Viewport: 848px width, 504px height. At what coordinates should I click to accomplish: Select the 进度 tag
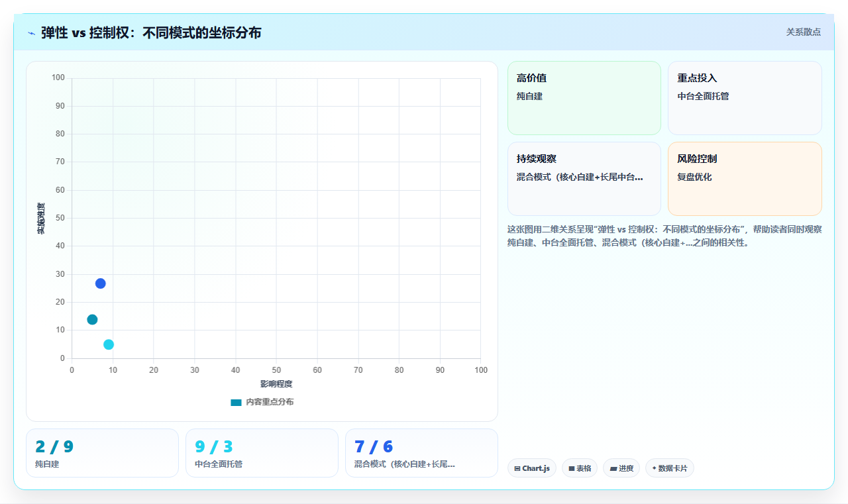coord(621,468)
